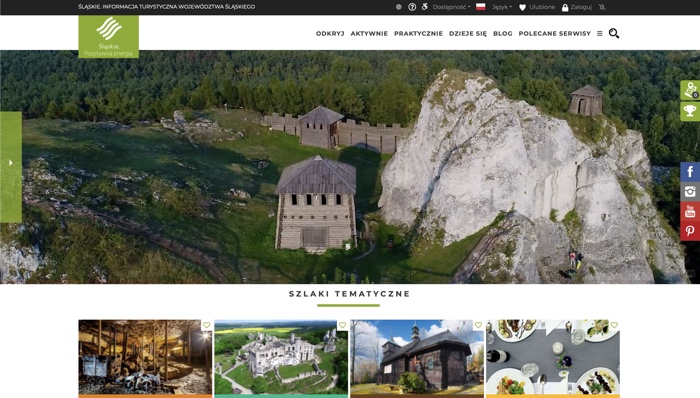Open the search magnifier icon
Viewport: 700px width, 398px height.
coord(614,33)
